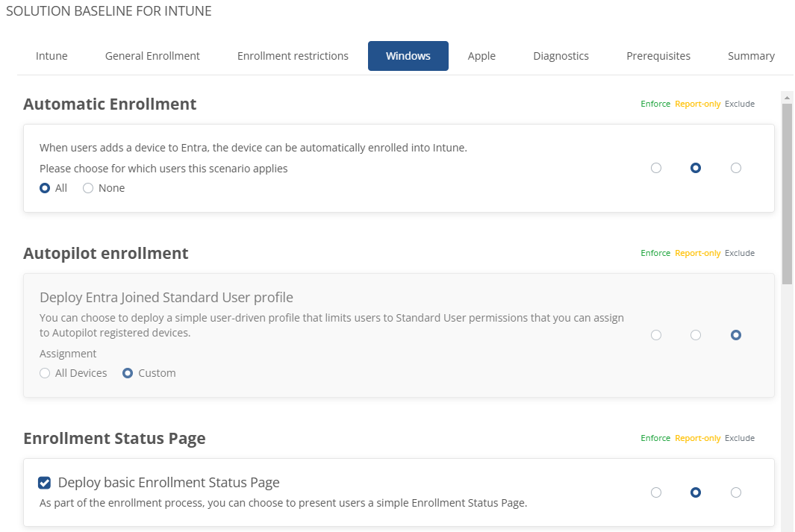Click the Enrollment Status Page heading

coord(115,438)
